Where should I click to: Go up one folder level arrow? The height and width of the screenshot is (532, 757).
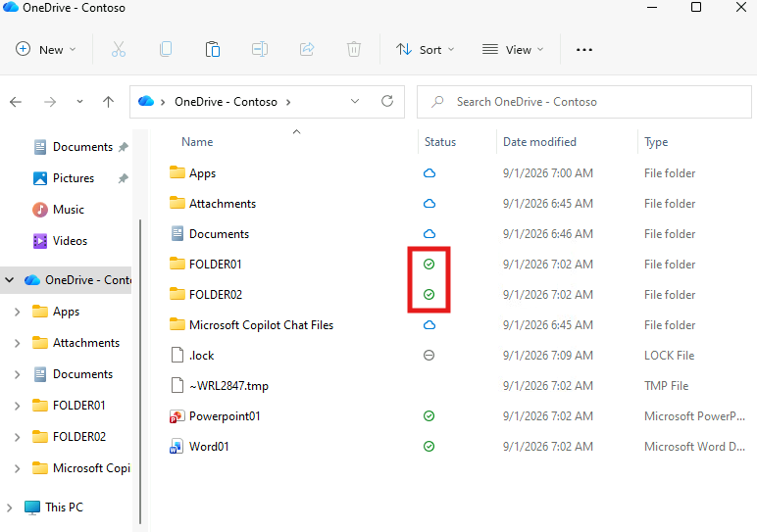tap(108, 102)
